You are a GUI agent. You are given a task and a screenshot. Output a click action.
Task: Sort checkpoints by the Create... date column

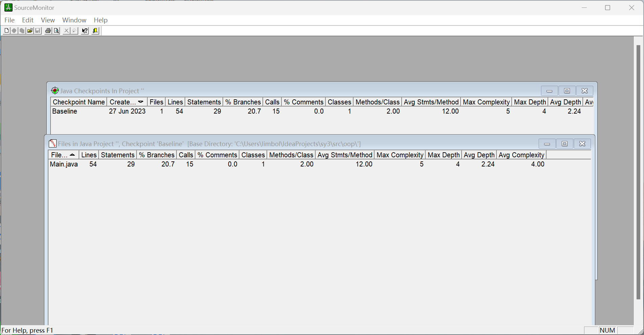pos(127,102)
